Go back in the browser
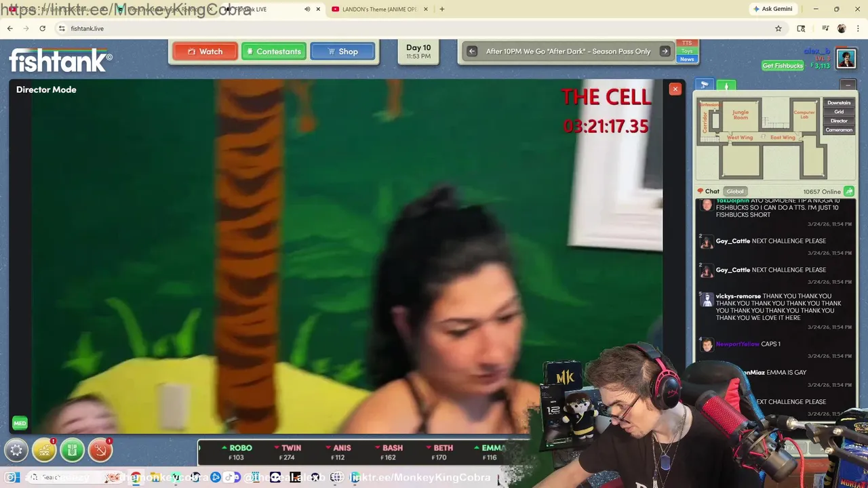Viewport: 868px width, 488px height. pyautogui.click(x=10, y=28)
